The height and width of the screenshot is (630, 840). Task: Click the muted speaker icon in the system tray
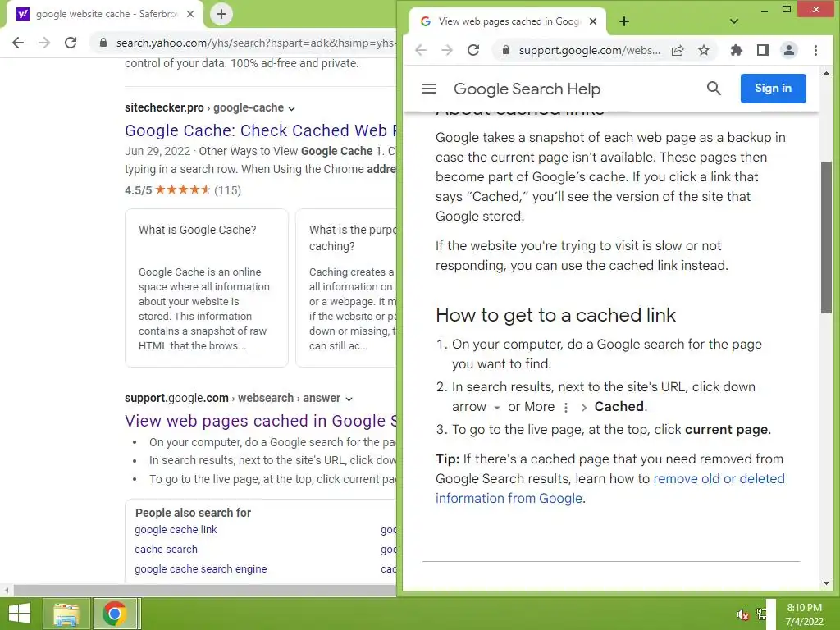pyautogui.click(x=742, y=615)
